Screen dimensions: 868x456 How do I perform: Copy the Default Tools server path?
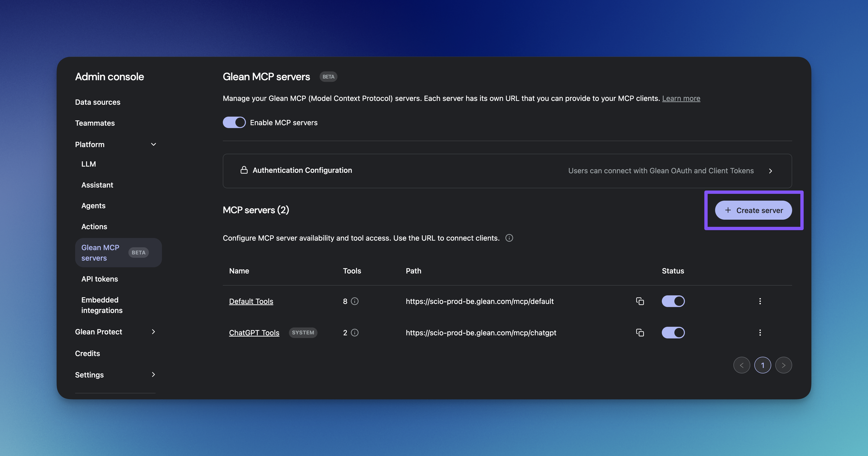click(640, 301)
